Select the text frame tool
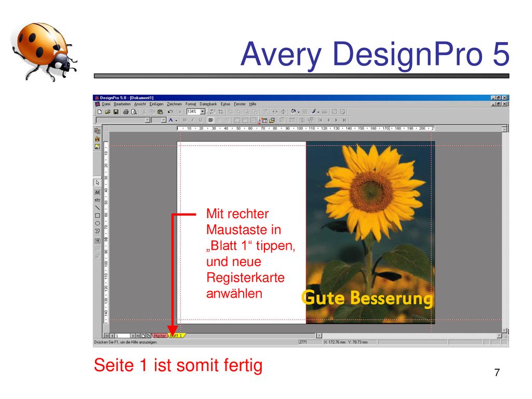The height and width of the screenshot is (399, 532). pyautogui.click(x=97, y=192)
